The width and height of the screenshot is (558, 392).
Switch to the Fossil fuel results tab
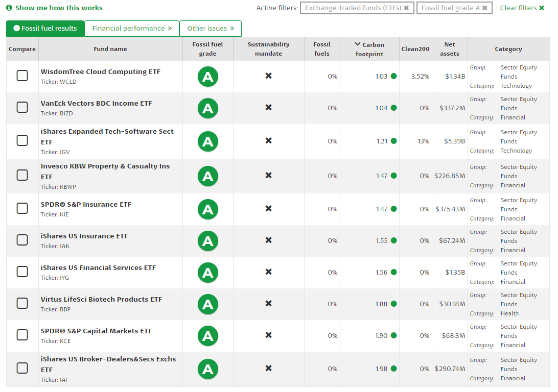coord(45,29)
